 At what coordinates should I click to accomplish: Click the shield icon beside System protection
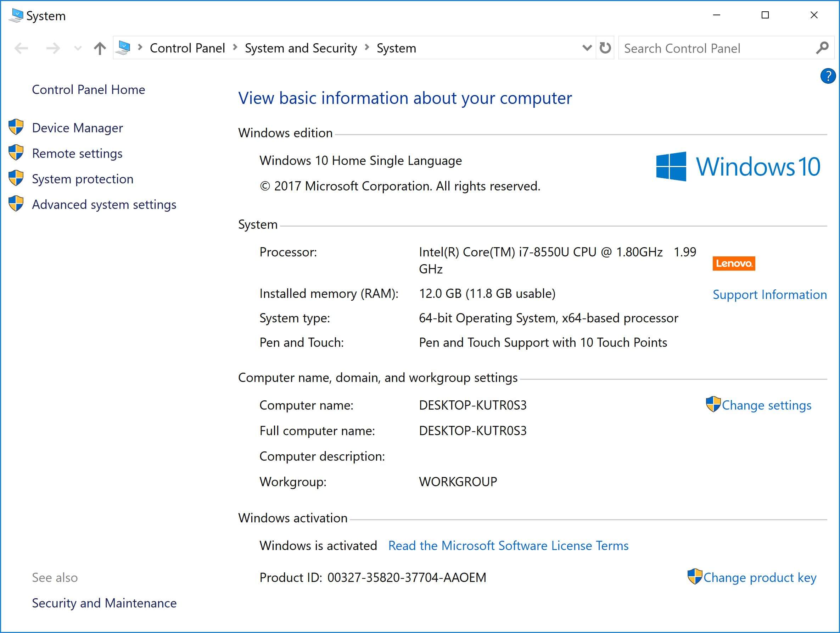16,178
